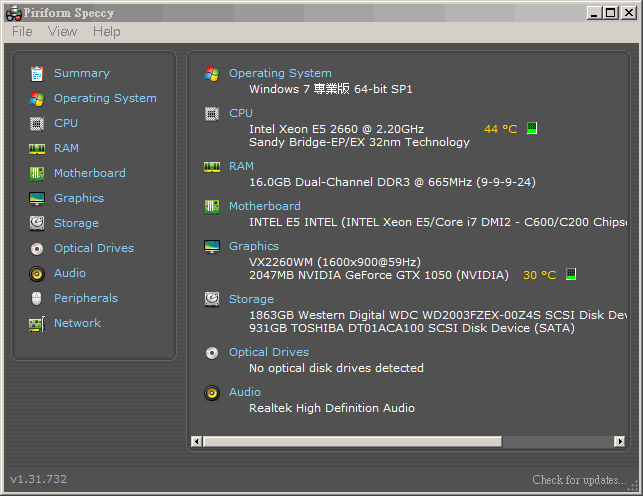Click the 16.0GB Dual-Channel DDR3 text
This screenshot has height=496, width=643.
click(x=392, y=182)
